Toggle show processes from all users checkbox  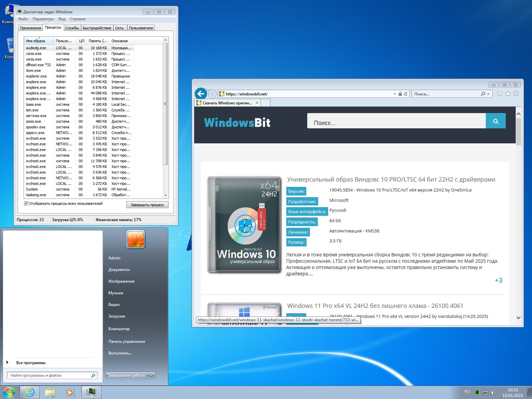(26, 203)
